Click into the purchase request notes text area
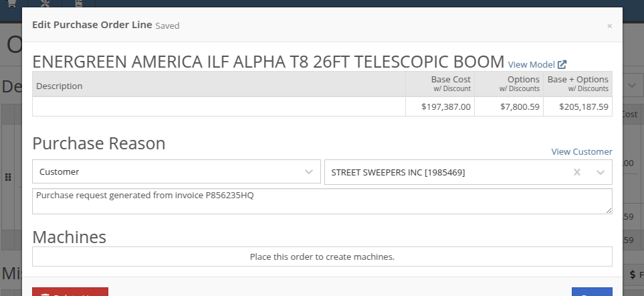This screenshot has height=296, width=644. click(x=322, y=201)
